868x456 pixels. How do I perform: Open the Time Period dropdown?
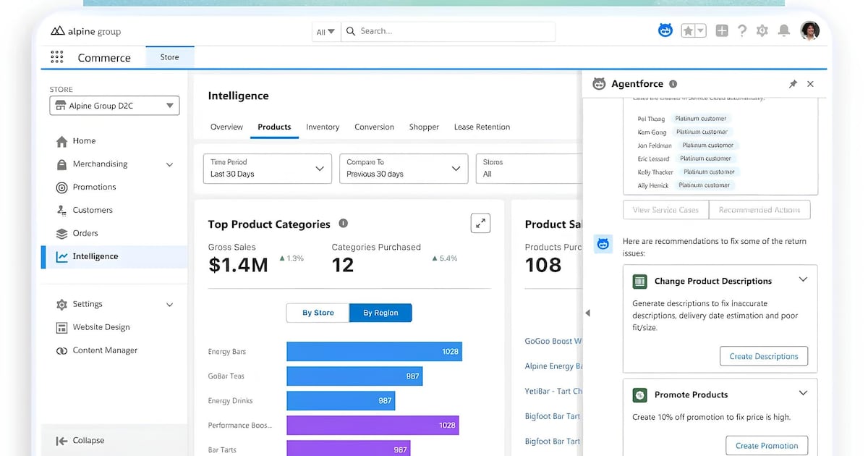pyautogui.click(x=266, y=168)
